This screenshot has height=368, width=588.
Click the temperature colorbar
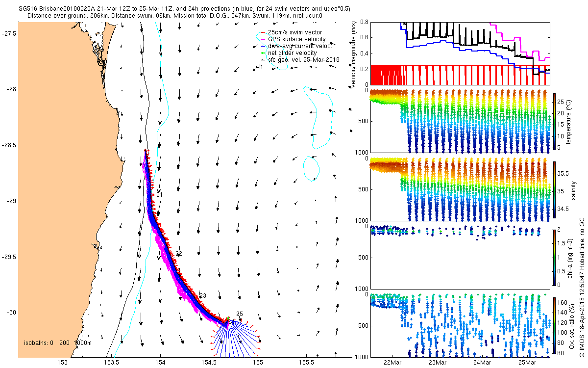coord(554,121)
